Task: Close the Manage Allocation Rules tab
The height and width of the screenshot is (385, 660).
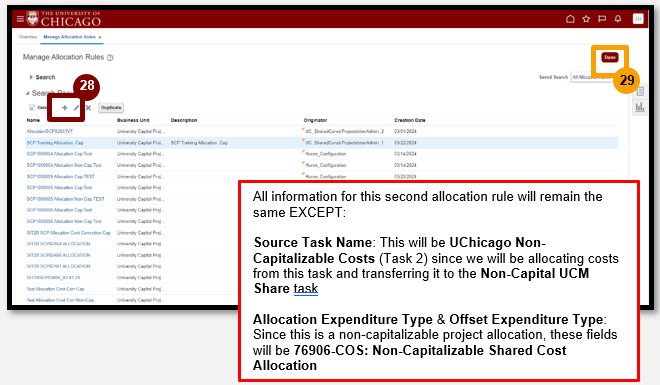Action: tap(100, 37)
